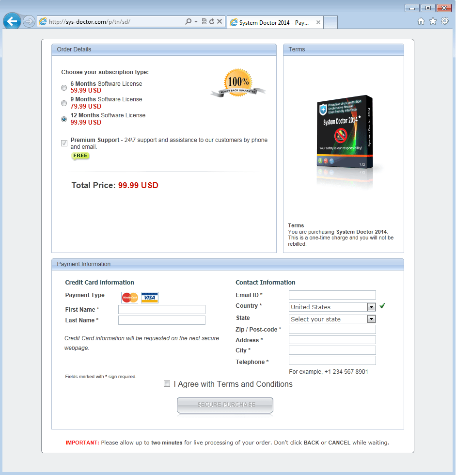Click the 'For example, +1 234 567 8901' hint
456x476 pixels.
(328, 372)
